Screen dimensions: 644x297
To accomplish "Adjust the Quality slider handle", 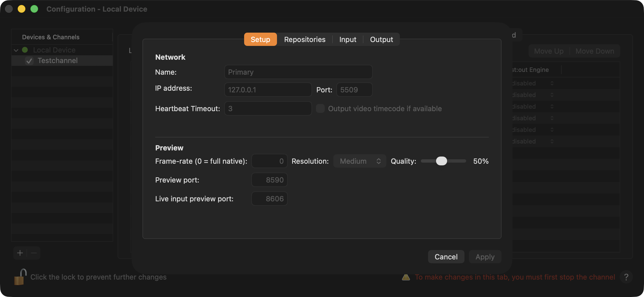I will tap(441, 161).
